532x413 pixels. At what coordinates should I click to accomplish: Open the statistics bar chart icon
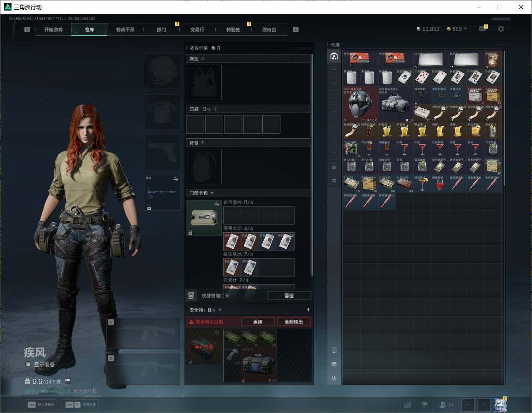(x=407, y=405)
